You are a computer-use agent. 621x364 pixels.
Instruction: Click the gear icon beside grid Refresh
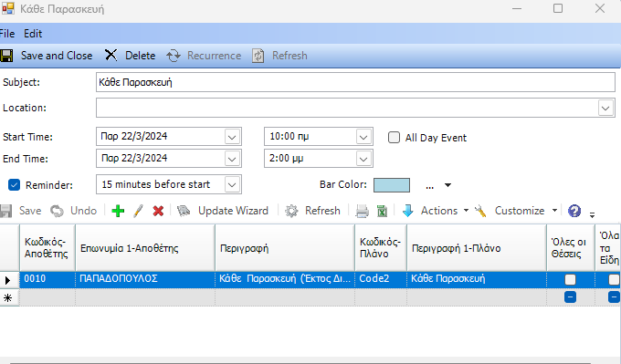click(x=291, y=211)
